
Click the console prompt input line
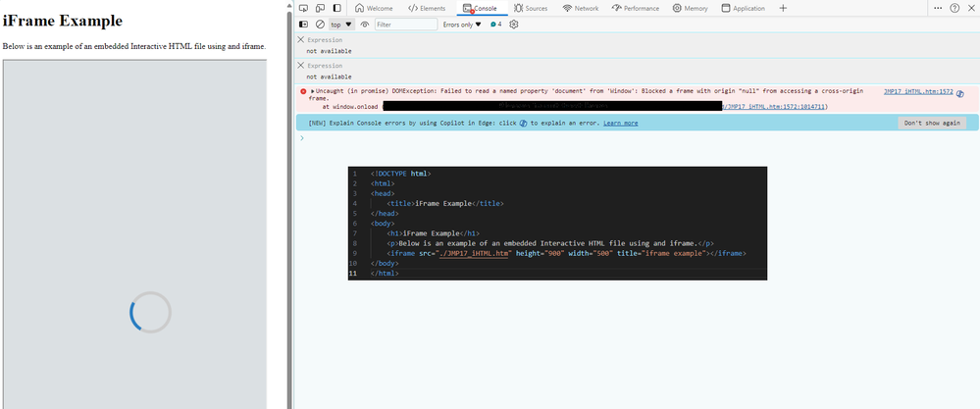638,138
